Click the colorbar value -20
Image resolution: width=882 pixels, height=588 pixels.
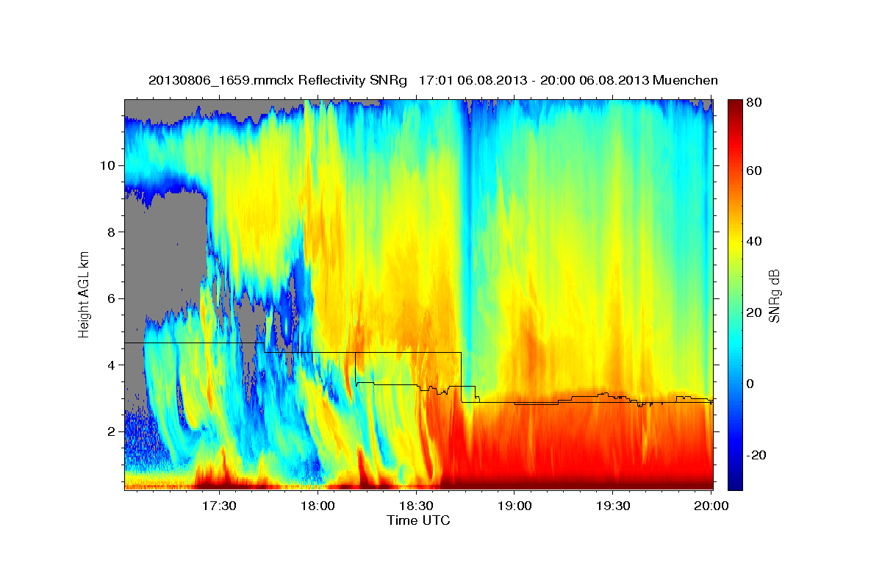click(756, 455)
